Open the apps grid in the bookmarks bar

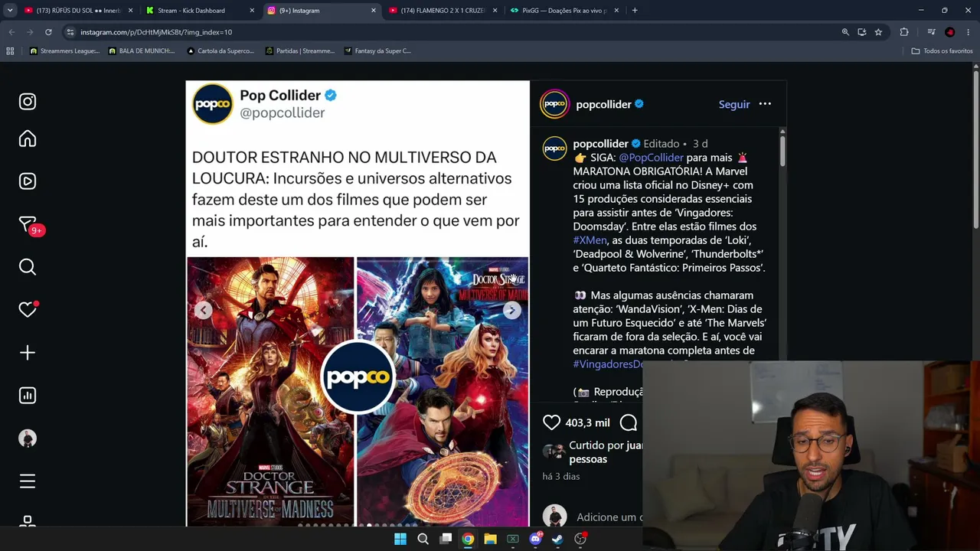(10, 51)
